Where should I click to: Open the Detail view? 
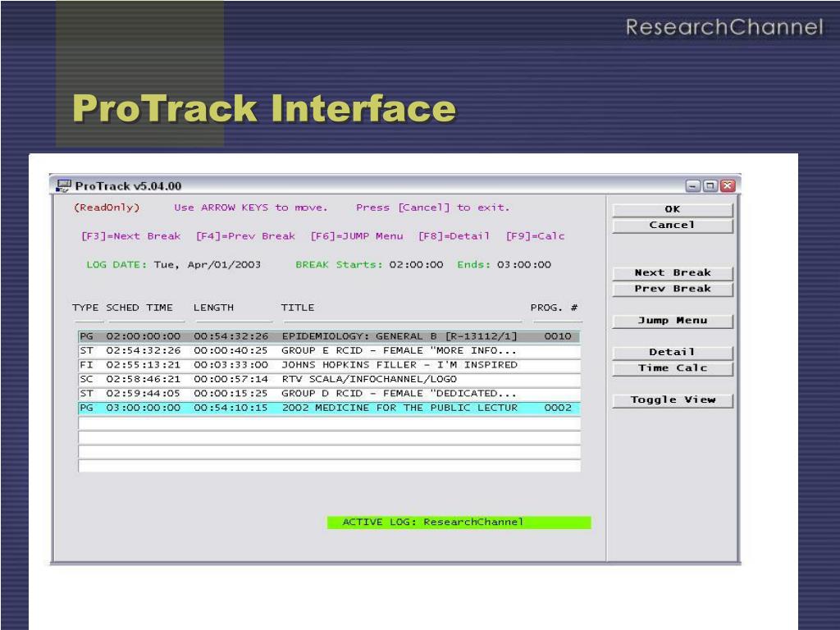click(673, 353)
